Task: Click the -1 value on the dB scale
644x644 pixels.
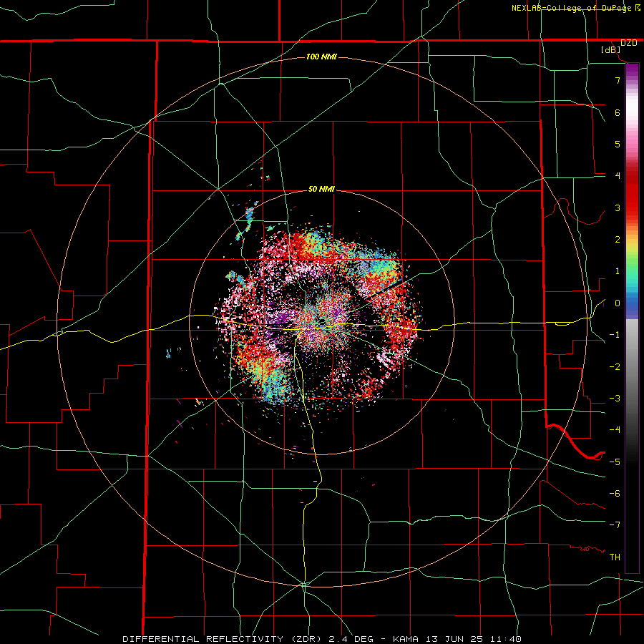Action: (x=615, y=335)
